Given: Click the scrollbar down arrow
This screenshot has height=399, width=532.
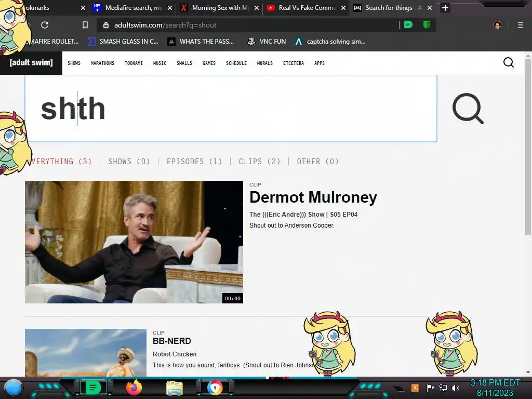Looking at the screenshot, I should 528,373.
